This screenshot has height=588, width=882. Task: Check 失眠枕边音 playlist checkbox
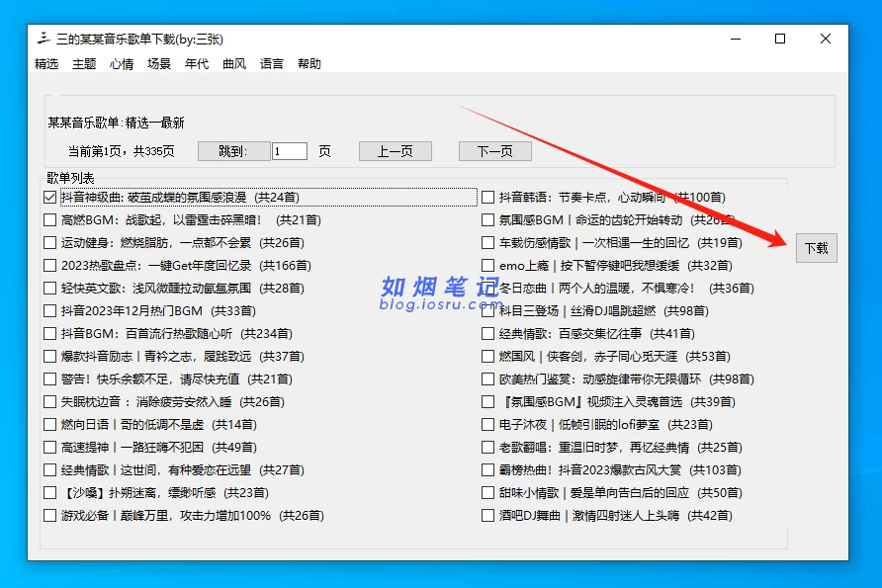click(50, 402)
